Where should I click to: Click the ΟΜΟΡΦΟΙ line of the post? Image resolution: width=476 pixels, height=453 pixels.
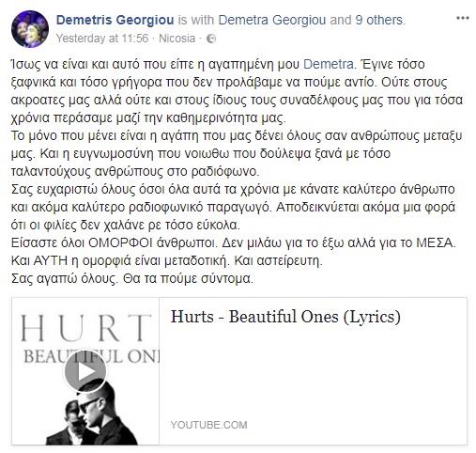point(233,242)
